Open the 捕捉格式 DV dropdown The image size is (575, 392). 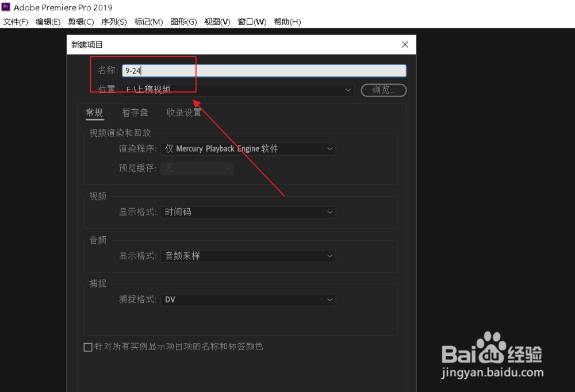248,299
